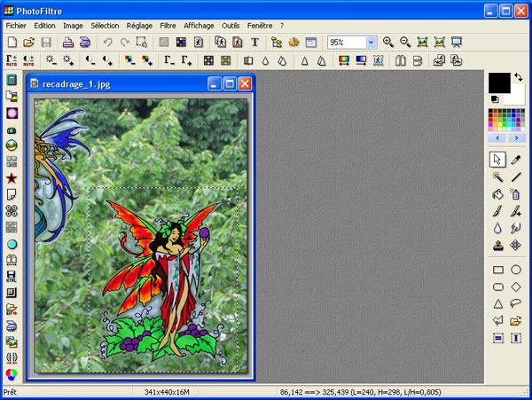Increase brightness sun plus icon
Viewport: 532px width, 400px height.
(68, 60)
